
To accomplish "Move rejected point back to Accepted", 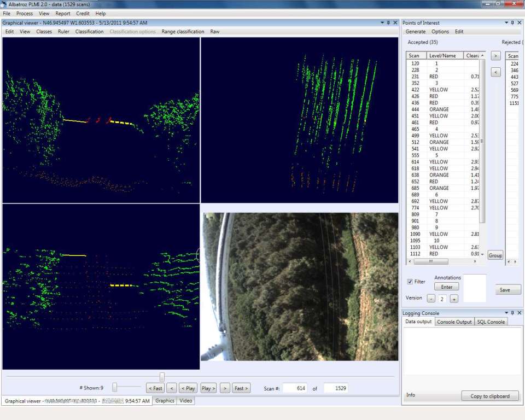I will (495, 72).
